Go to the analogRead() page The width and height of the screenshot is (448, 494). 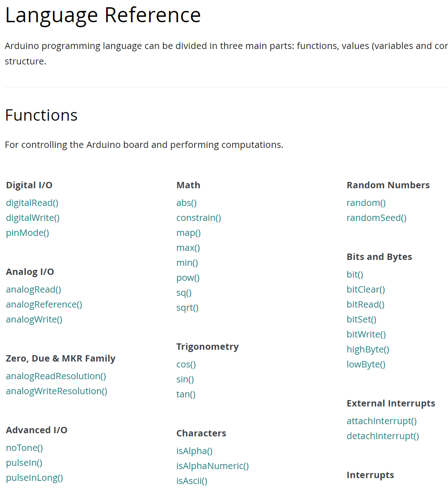(33, 289)
